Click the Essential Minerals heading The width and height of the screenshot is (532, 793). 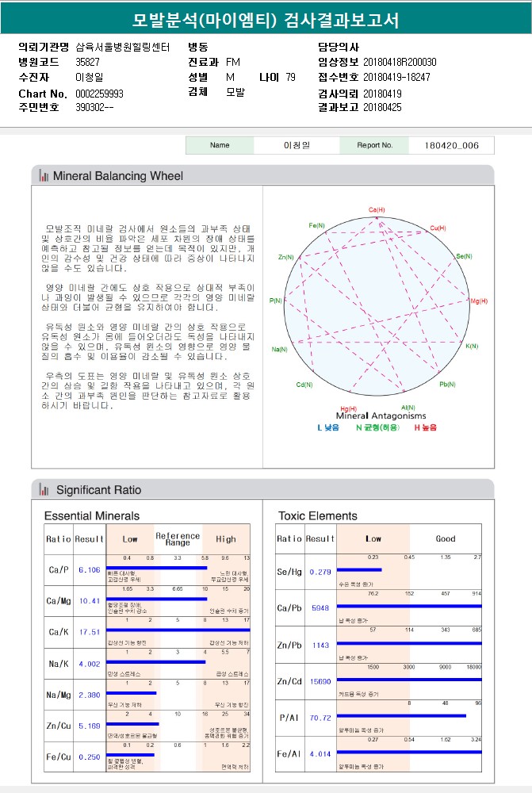[92, 516]
